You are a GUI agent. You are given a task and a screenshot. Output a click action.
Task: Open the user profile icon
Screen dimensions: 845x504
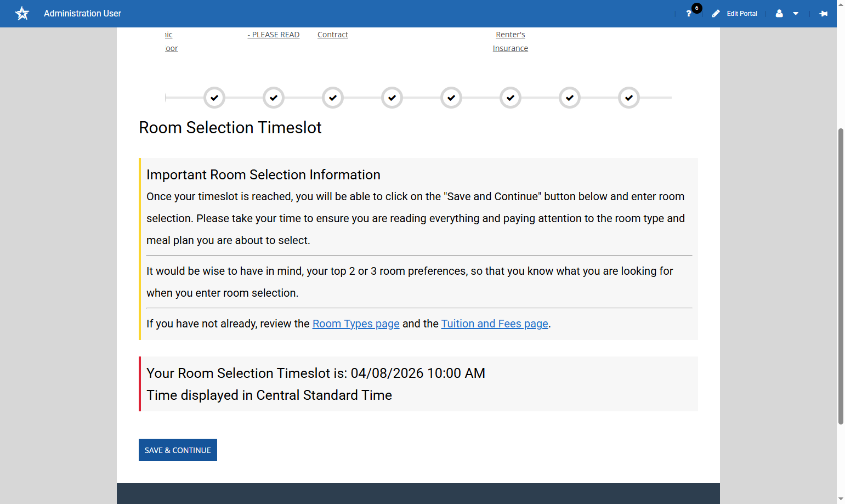(x=779, y=14)
